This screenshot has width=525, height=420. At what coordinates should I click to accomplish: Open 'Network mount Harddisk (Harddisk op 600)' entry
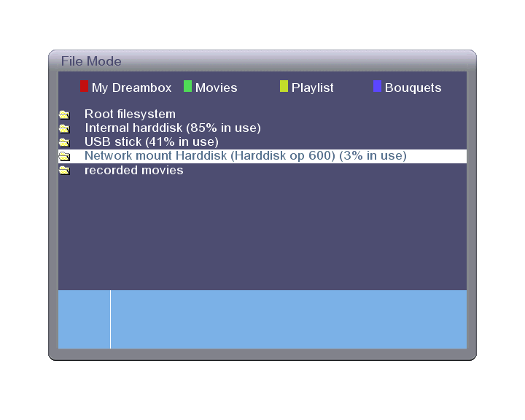(262, 156)
